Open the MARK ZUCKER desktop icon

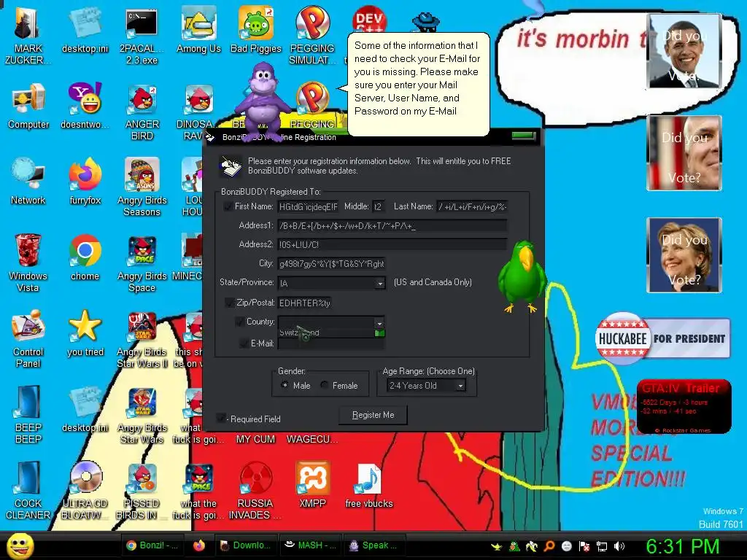point(28,35)
